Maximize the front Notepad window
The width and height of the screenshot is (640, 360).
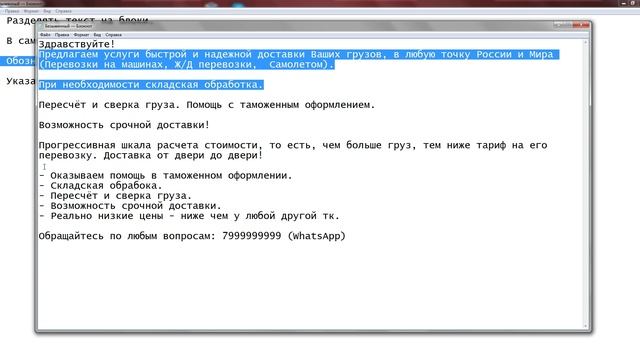[x=567, y=25]
